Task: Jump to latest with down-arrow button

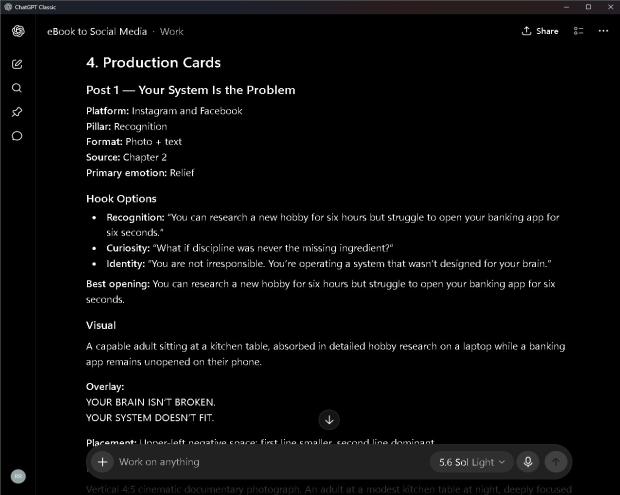Action: pyautogui.click(x=329, y=419)
